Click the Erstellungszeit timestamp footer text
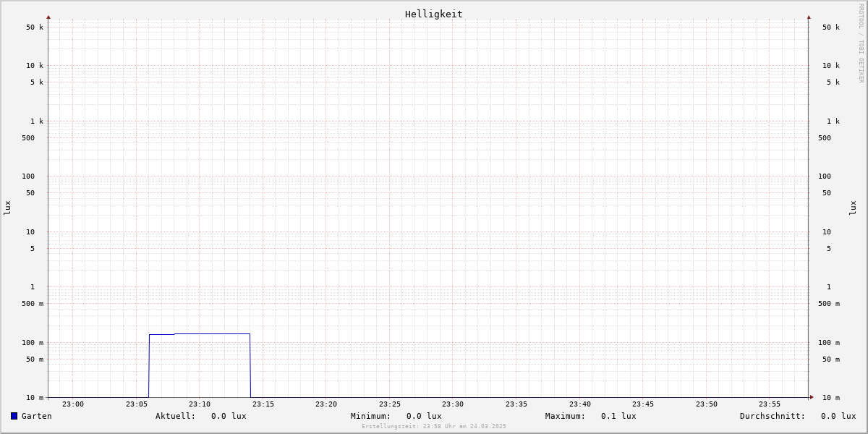The width and height of the screenshot is (868, 434). tap(434, 427)
